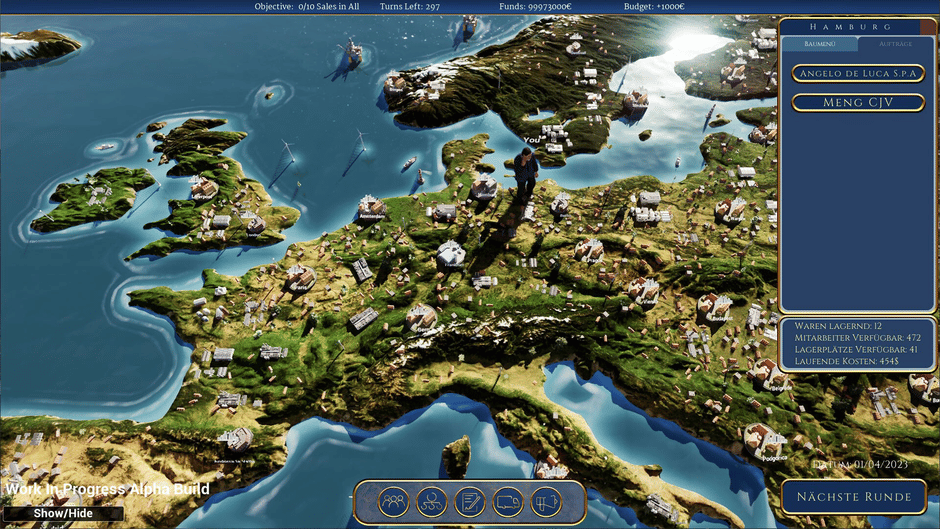Click the Hamburg panel title
This screenshot has width=940, height=529.
(851, 26)
